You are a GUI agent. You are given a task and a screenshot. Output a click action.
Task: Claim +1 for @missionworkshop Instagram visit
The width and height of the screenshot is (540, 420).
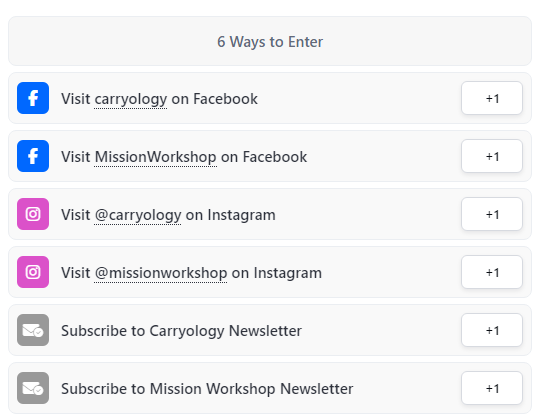(492, 272)
